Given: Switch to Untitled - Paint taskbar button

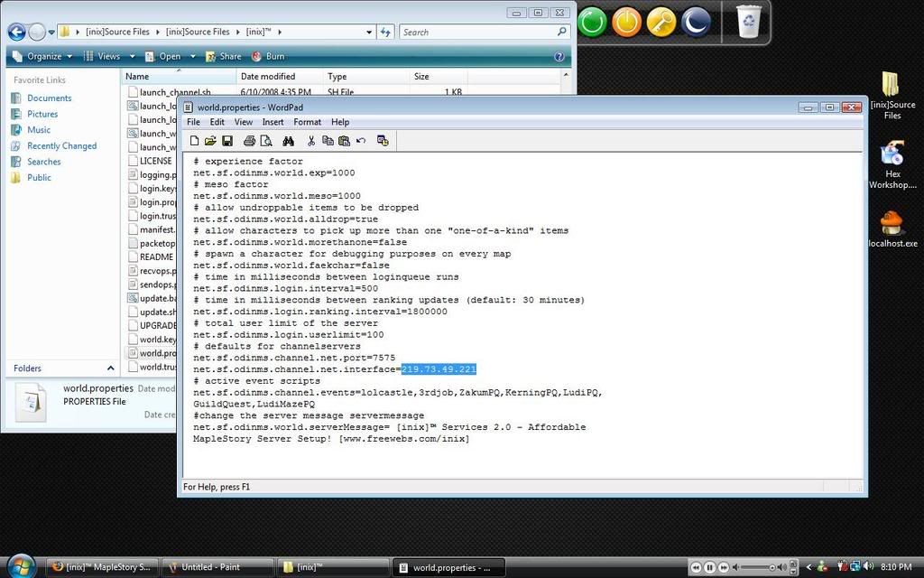Looking at the screenshot, I should click(x=218, y=567).
